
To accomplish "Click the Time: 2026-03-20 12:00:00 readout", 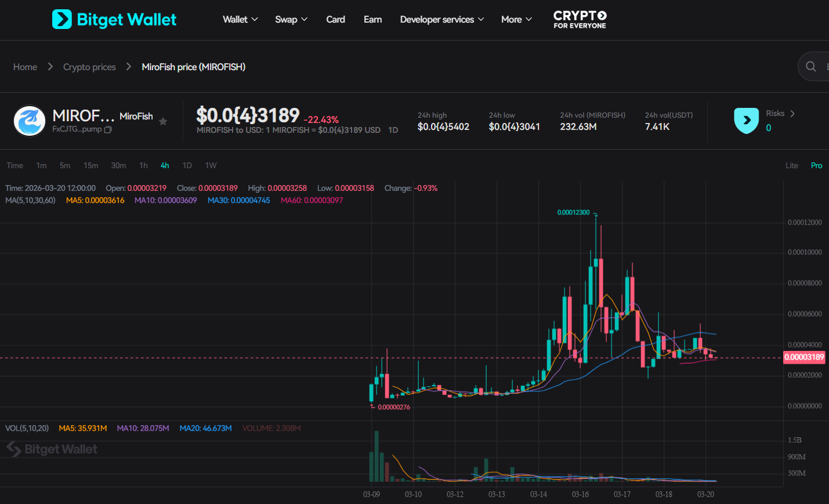I will (50, 188).
